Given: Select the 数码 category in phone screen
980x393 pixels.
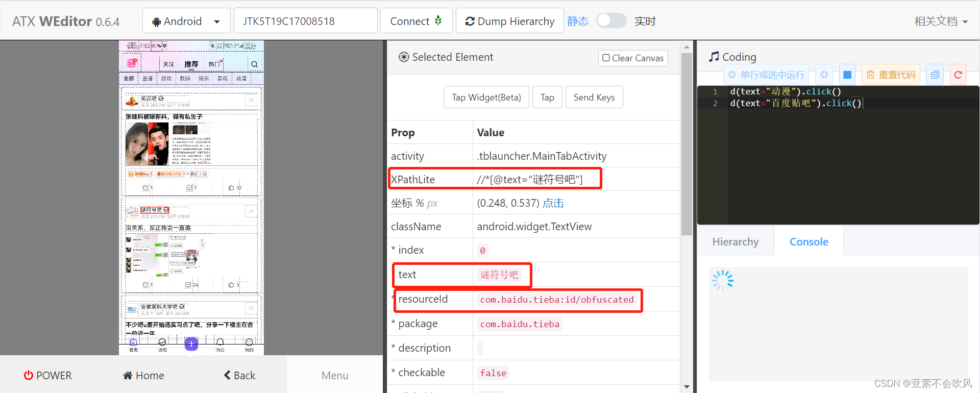Looking at the screenshot, I should 185,79.
